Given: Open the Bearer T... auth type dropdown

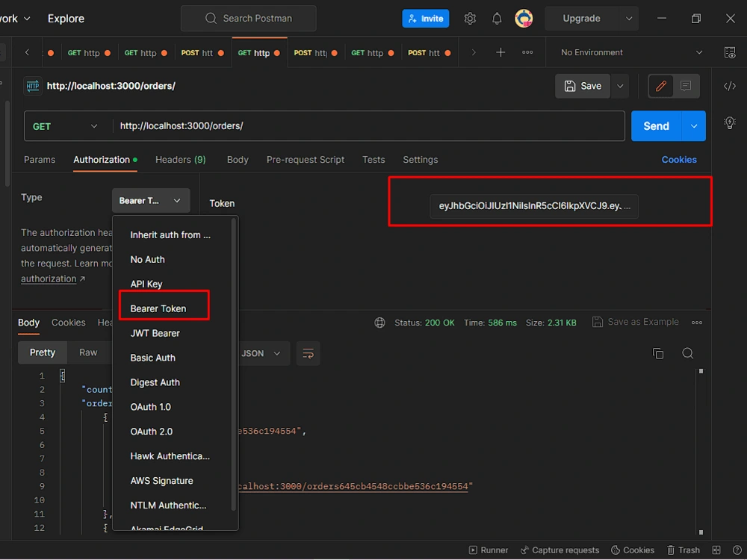Looking at the screenshot, I should tap(151, 200).
